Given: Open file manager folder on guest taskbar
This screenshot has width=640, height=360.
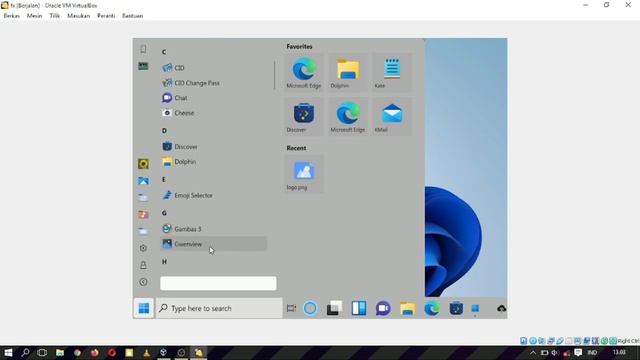Looking at the screenshot, I should [x=407, y=308].
